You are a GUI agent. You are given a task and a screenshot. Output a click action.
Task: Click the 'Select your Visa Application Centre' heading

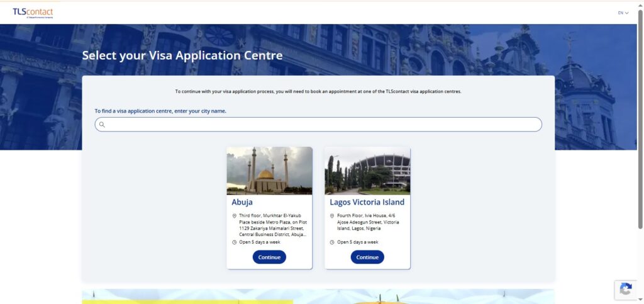click(182, 55)
